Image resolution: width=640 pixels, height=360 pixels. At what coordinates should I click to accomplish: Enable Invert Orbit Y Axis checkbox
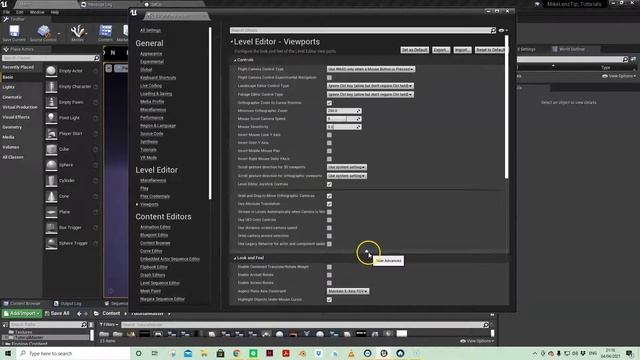click(329, 143)
